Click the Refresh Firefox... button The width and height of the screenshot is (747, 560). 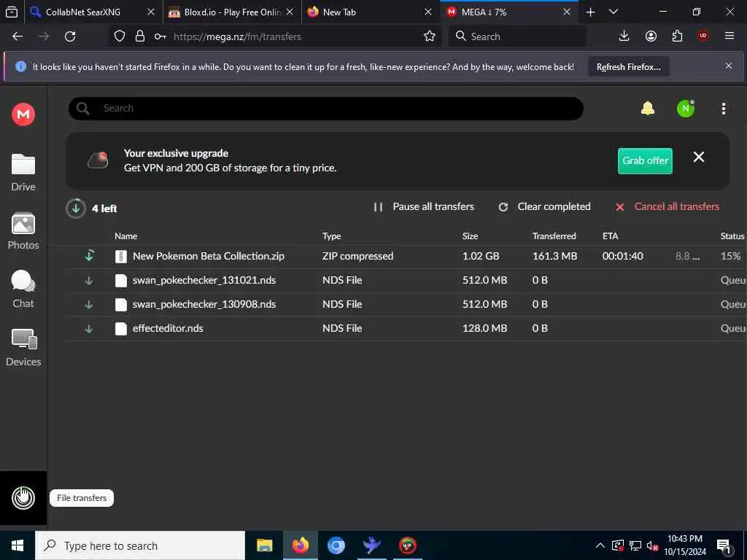click(628, 66)
